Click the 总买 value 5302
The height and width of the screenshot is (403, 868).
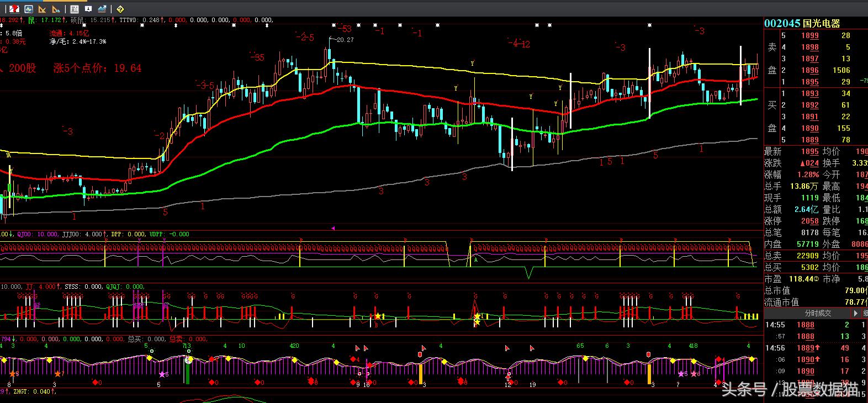[x=810, y=267]
